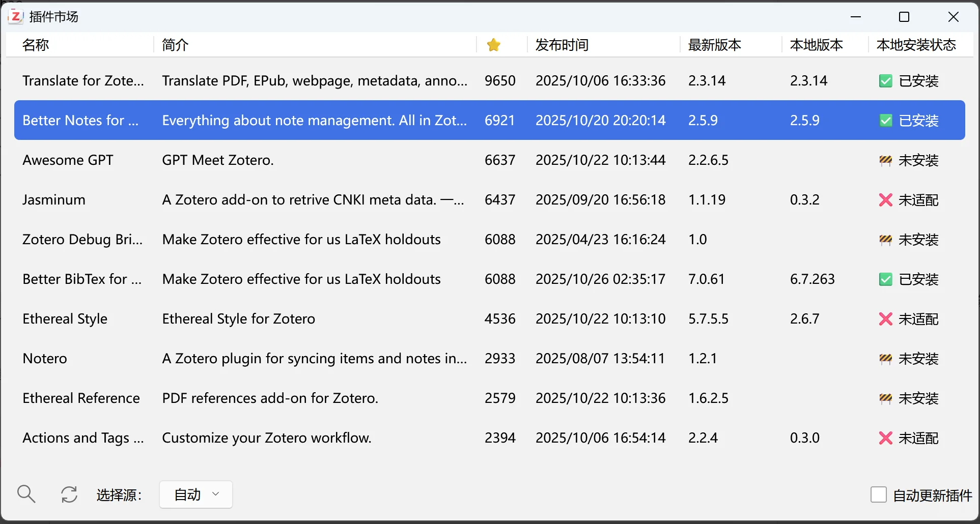Open the 选择源 source dropdown
The height and width of the screenshot is (524, 980).
click(195, 494)
